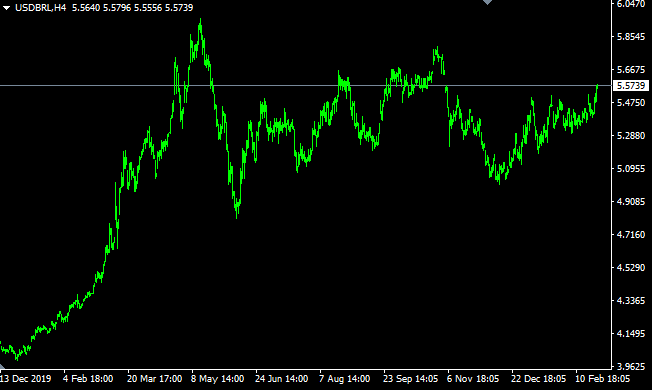Viewport: 652px width, 390px height.
Task: Click the OHLC values 5.5640 5.5796 5.5556 5.5739
Action: pyautogui.click(x=133, y=7)
